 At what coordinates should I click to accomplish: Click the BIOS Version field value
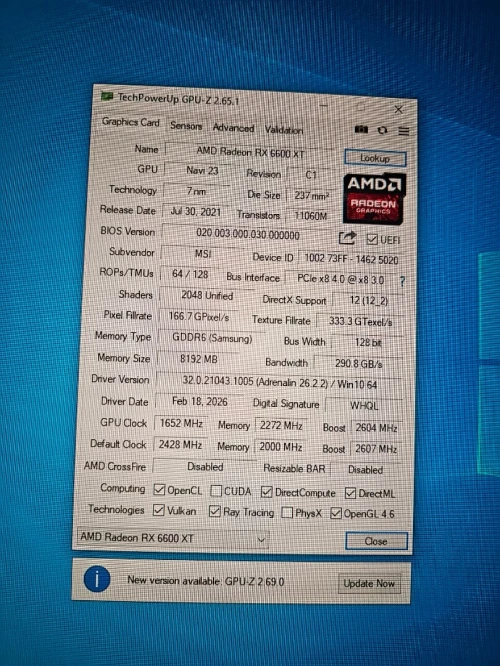point(248,234)
